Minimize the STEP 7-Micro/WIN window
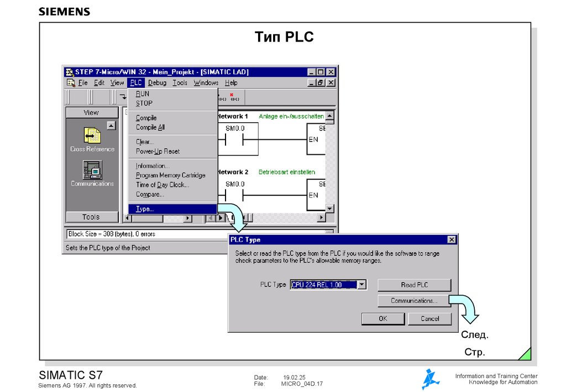This screenshot has height=392, width=566. [312, 72]
